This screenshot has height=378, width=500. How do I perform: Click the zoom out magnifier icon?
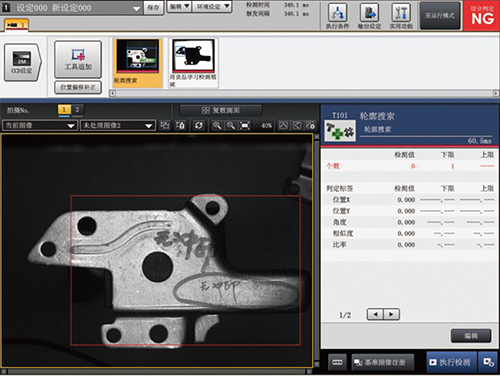pos(231,126)
